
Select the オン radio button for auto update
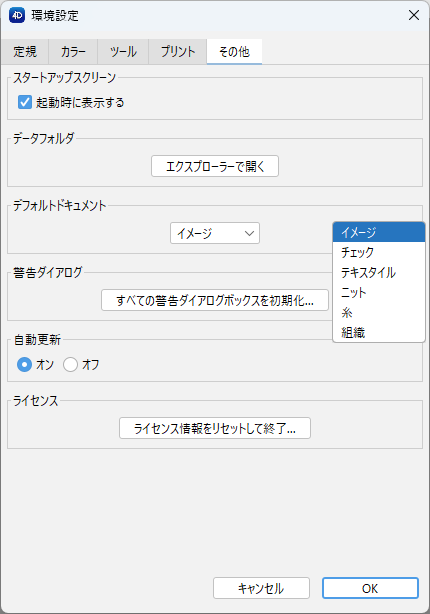(24, 365)
